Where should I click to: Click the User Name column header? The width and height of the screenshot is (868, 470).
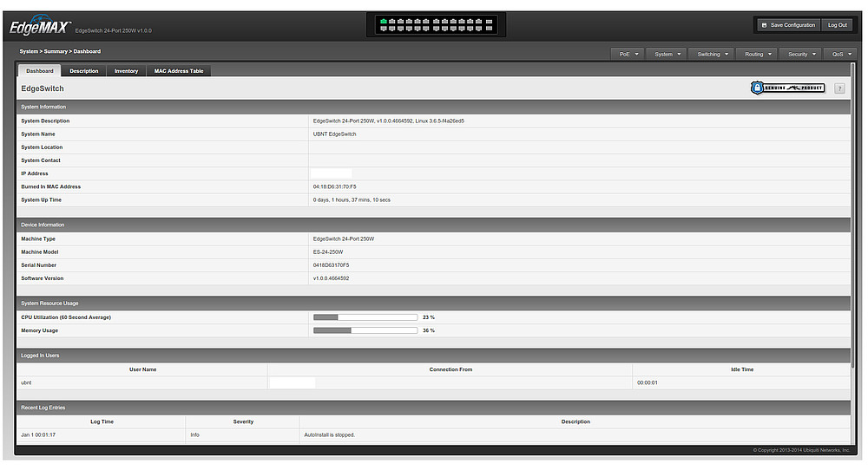click(143, 369)
